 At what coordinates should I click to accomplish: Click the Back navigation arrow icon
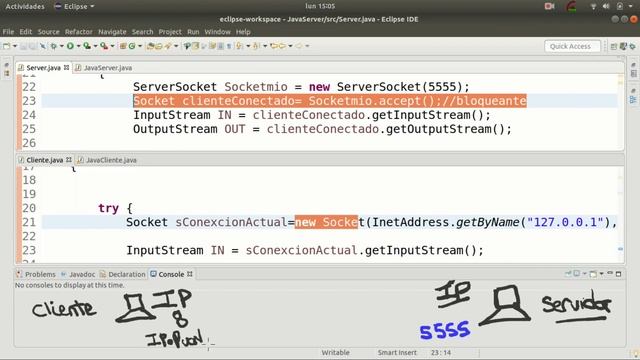point(282,46)
